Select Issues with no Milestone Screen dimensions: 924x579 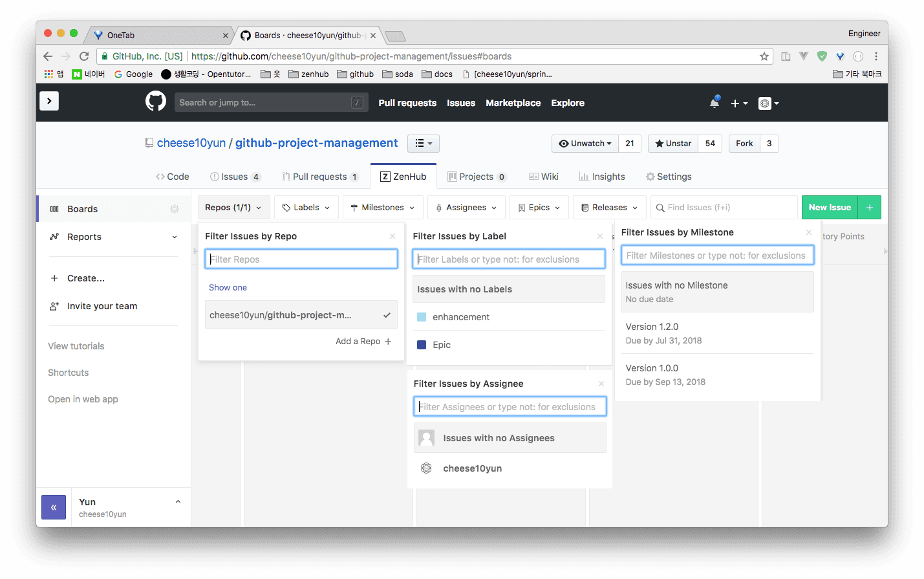(718, 292)
